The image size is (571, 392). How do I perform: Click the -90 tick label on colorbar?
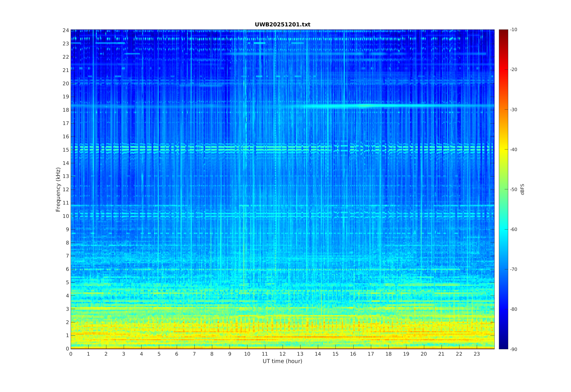click(x=513, y=349)
